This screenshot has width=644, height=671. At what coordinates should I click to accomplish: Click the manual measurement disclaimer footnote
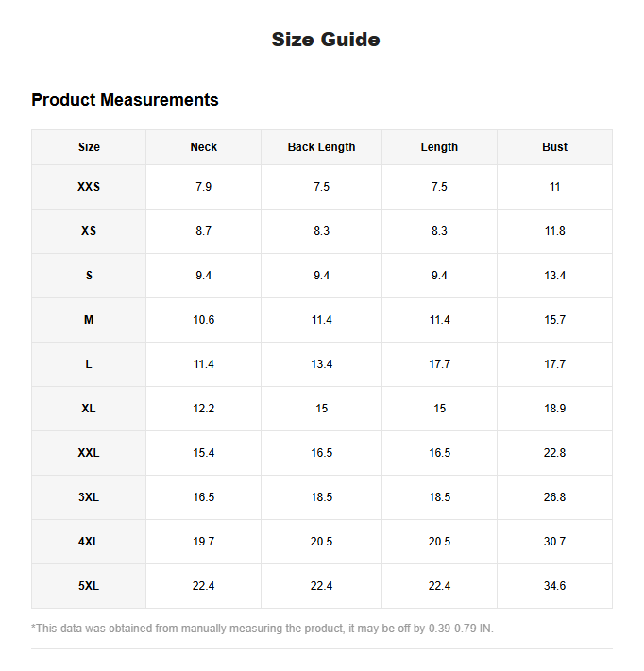(263, 629)
